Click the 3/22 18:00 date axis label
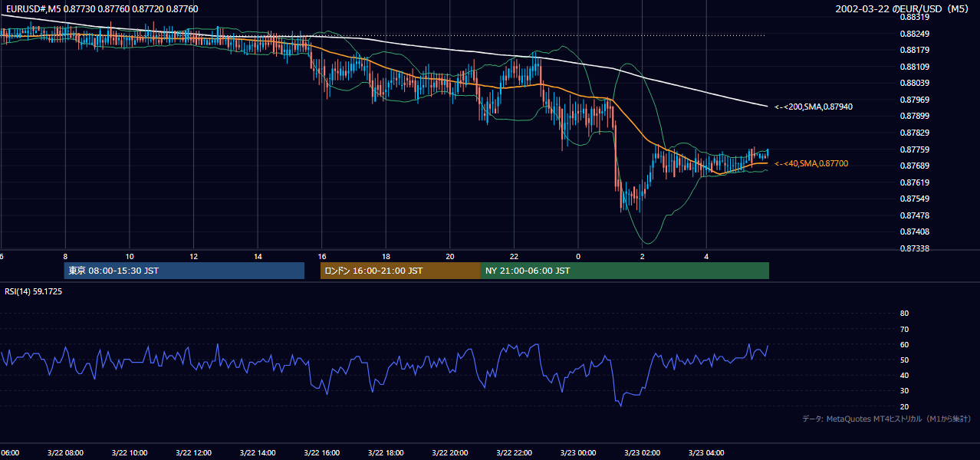The width and height of the screenshot is (980, 460). tap(385, 452)
